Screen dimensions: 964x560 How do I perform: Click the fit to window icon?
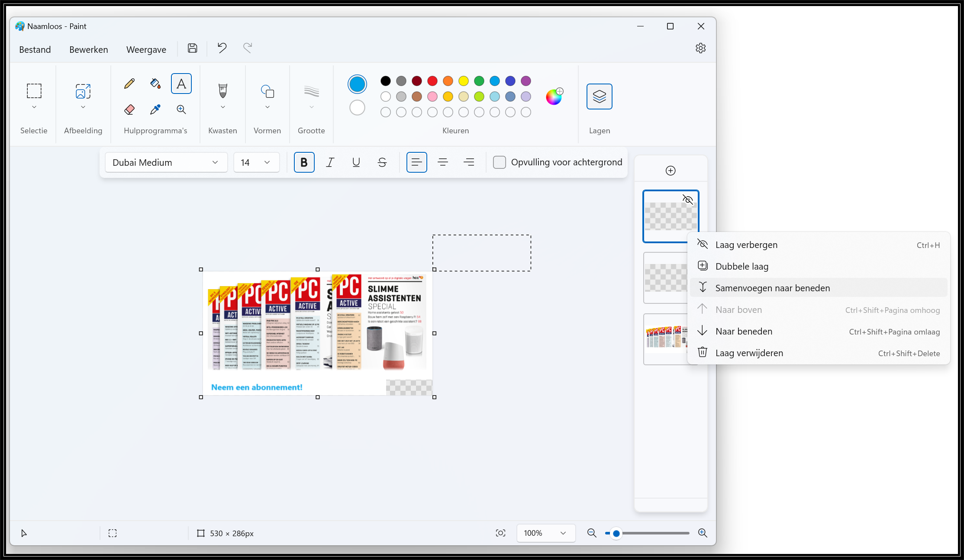500,533
